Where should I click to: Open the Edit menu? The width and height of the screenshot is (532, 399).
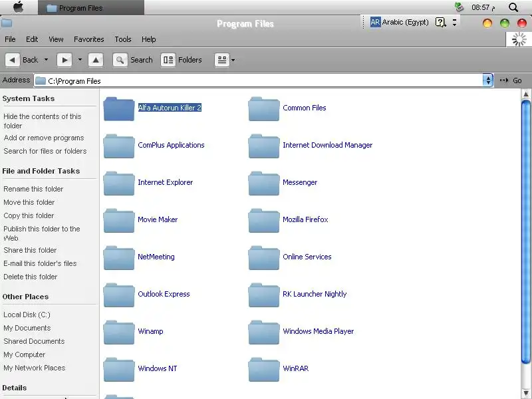[x=32, y=39]
